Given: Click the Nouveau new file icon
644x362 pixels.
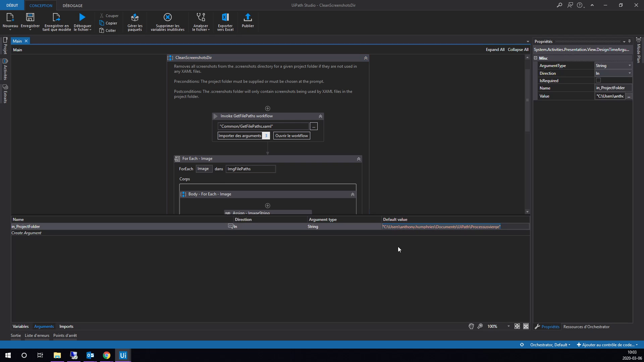Looking at the screenshot, I should pos(10,17).
